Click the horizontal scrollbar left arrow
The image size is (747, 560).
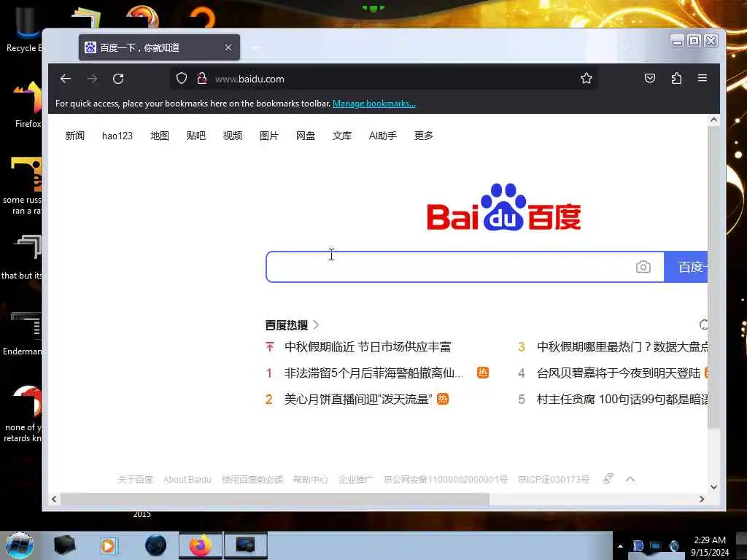(54, 499)
